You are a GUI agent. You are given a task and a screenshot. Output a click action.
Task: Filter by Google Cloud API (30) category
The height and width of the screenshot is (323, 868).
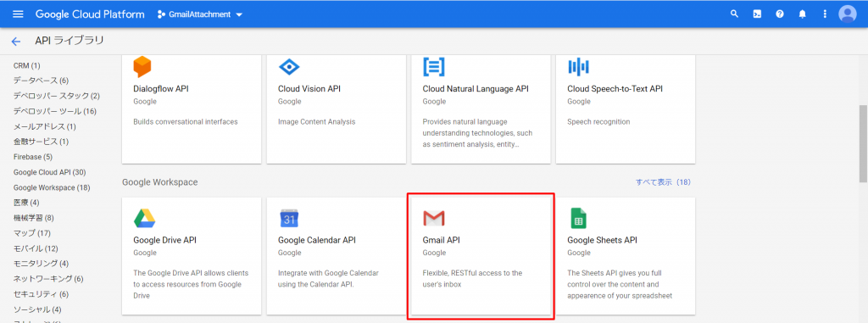[49, 172]
